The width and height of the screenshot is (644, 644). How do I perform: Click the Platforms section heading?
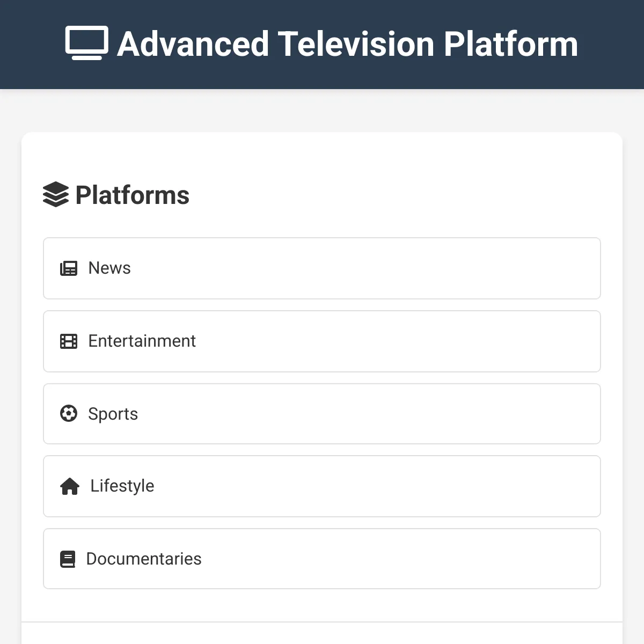[133, 195]
